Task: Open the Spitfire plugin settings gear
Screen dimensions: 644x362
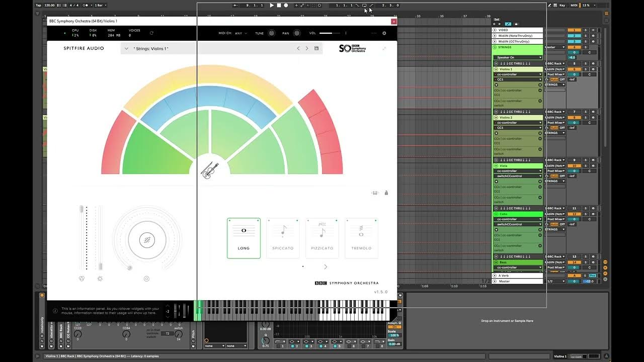Action: pyautogui.click(x=384, y=33)
